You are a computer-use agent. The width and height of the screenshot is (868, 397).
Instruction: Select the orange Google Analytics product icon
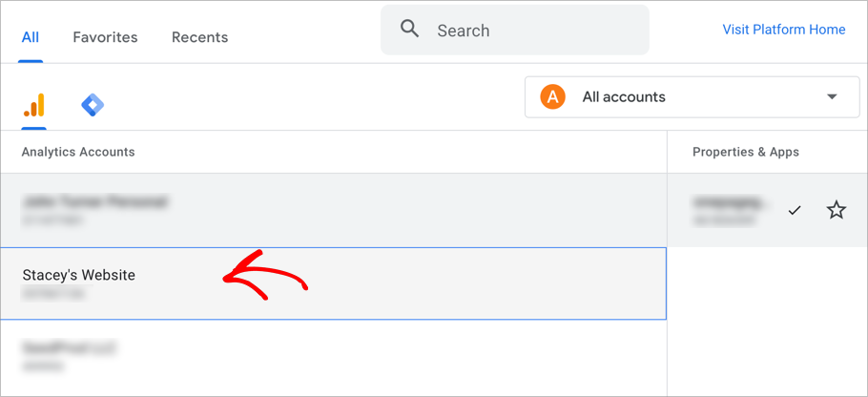33,104
